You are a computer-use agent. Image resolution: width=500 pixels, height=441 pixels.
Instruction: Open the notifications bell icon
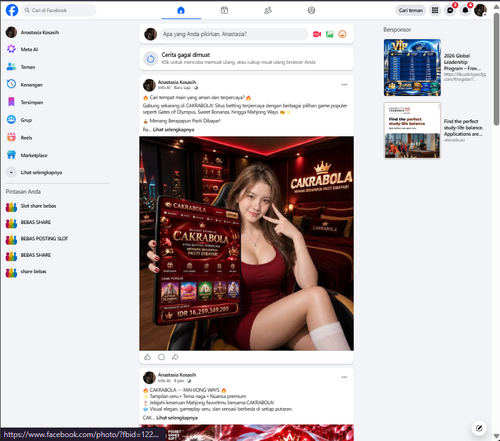tap(465, 10)
